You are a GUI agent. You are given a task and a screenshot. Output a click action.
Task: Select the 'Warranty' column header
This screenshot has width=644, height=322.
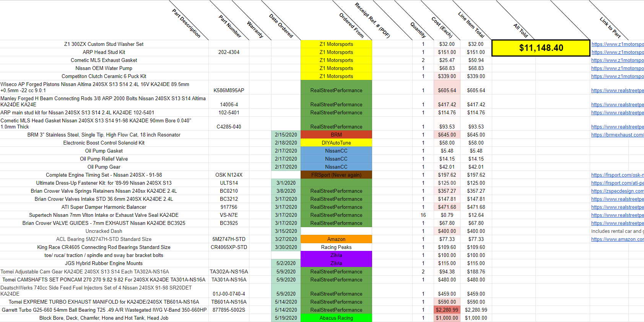pos(255,29)
